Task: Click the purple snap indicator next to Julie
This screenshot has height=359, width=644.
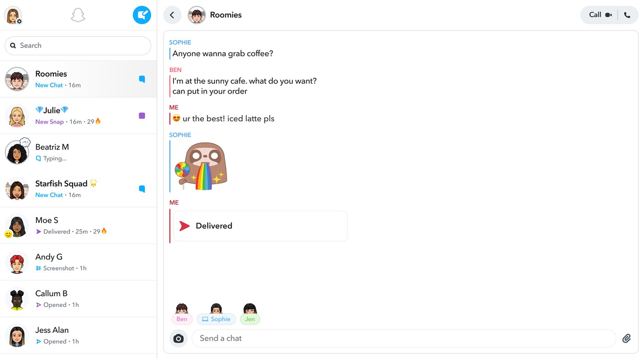Action: click(142, 115)
